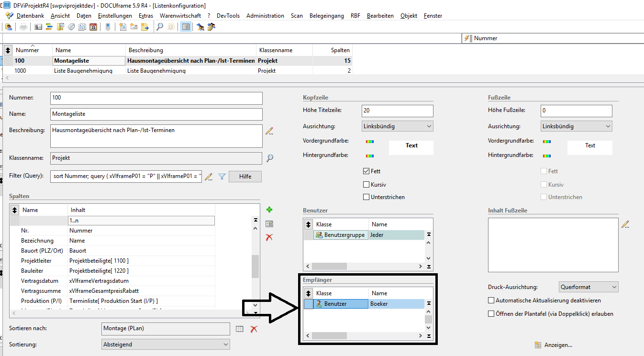Click the first toolbar icon with person
Image resolution: width=644 pixels, height=356 pixels.
point(9,27)
